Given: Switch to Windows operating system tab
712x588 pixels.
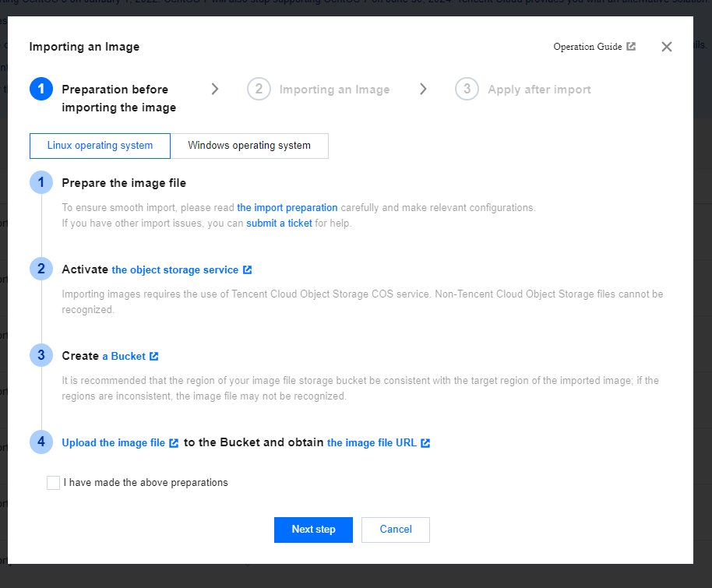Looking at the screenshot, I should (249, 146).
